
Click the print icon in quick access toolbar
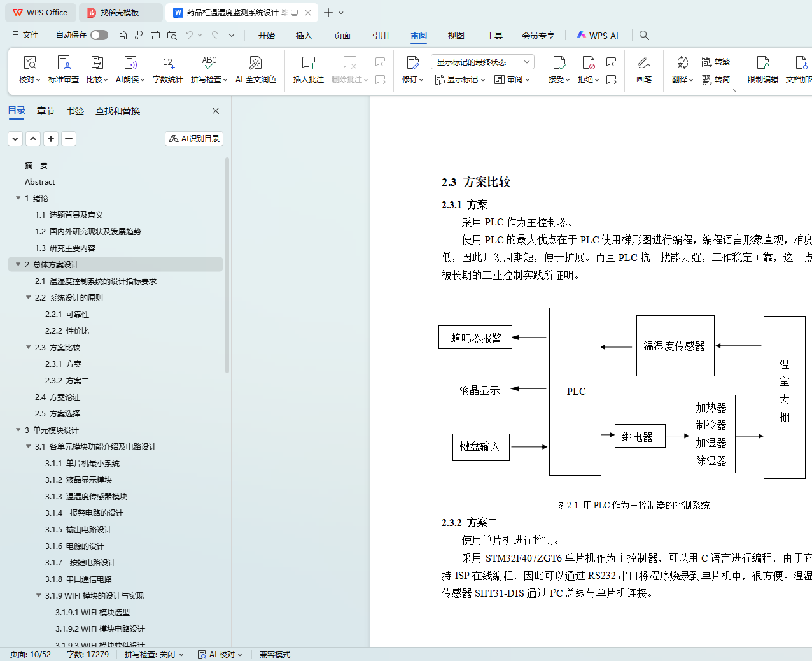[155, 36]
